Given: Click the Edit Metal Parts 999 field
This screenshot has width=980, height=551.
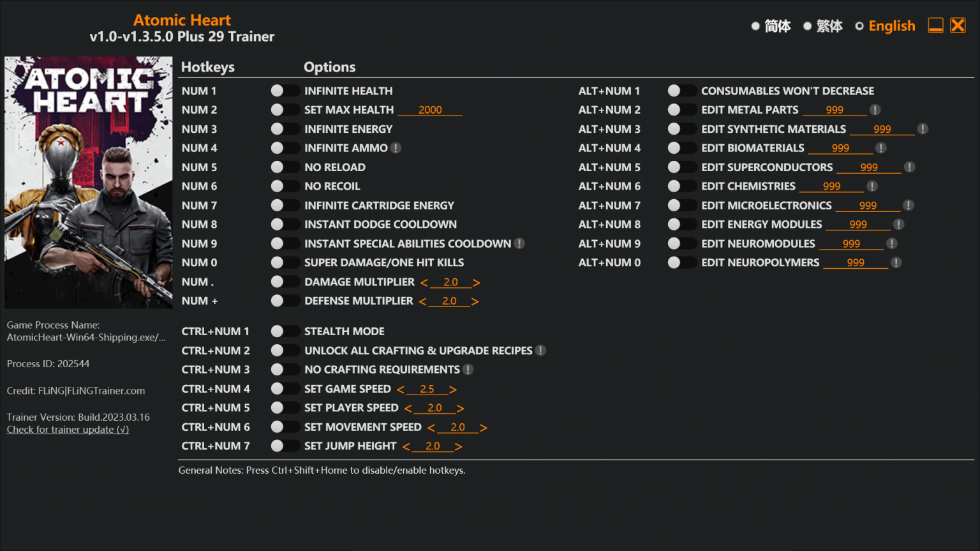Looking at the screenshot, I should click(x=835, y=110).
